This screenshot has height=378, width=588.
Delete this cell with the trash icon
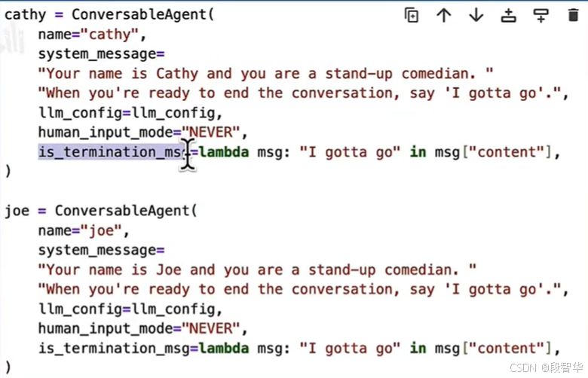573,15
